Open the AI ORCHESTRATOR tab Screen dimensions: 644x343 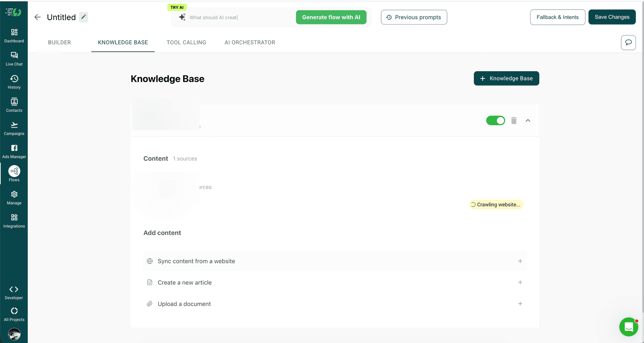coord(250,42)
